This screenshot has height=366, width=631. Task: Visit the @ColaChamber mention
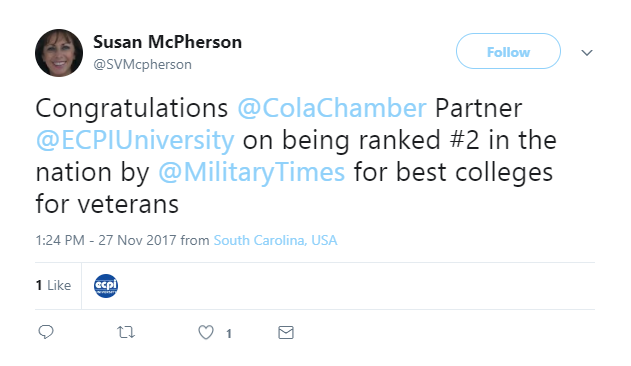click(332, 108)
